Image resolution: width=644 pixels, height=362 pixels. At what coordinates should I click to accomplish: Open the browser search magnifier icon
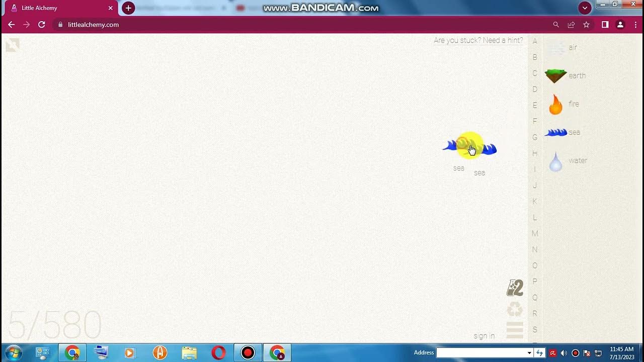tap(556, 25)
